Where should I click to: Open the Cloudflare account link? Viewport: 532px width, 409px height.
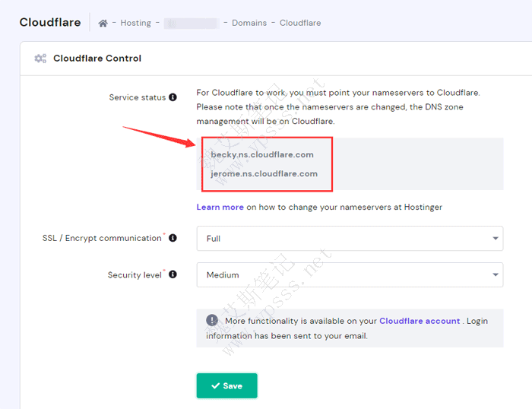tap(420, 321)
